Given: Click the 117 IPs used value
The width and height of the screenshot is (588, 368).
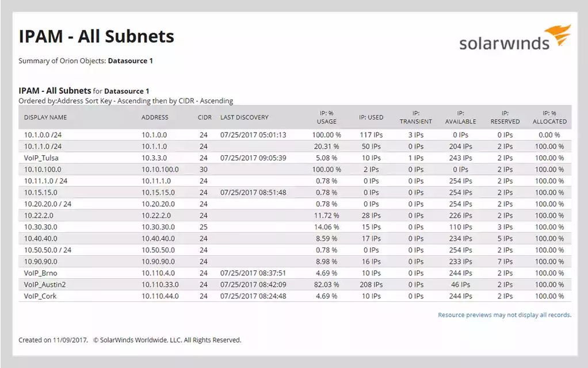Looking at the screenshot, I should (371, 135).
